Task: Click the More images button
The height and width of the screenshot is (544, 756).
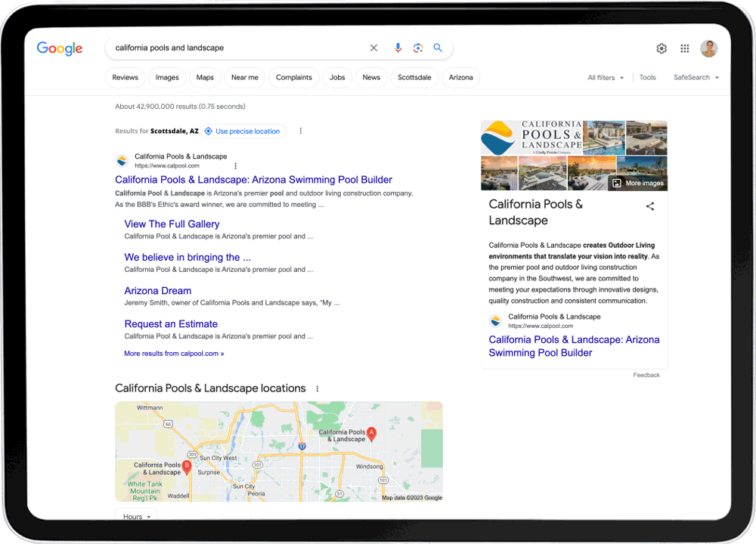Action: 638,183
